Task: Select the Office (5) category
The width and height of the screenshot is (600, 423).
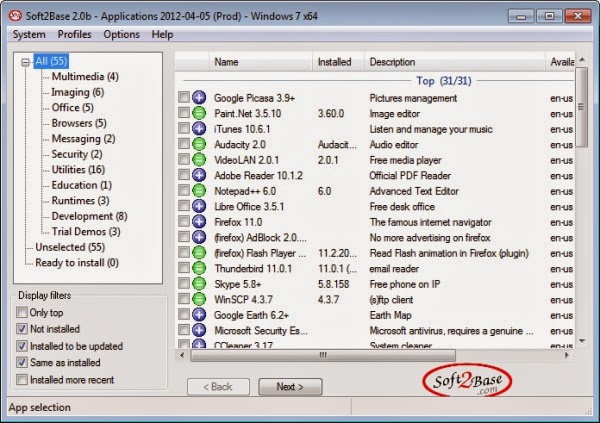Action: click(x=72, y=108)
